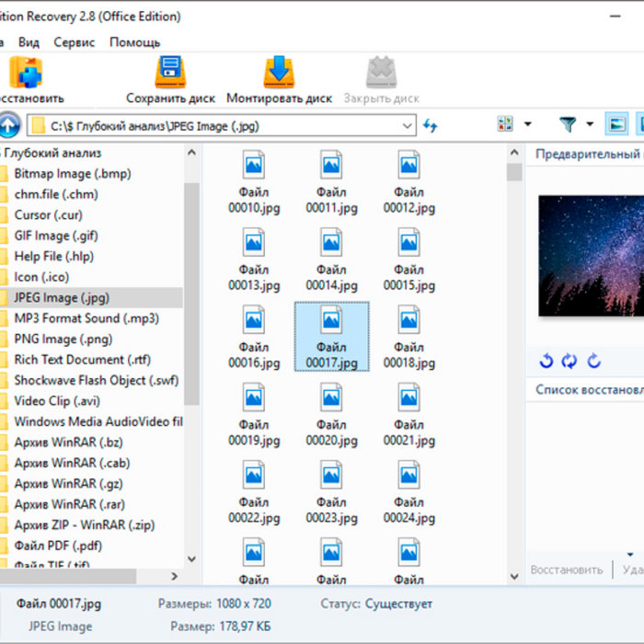Click the Восстановить button below recovery list
Screen dimensions: 644x644
[566, 569]
